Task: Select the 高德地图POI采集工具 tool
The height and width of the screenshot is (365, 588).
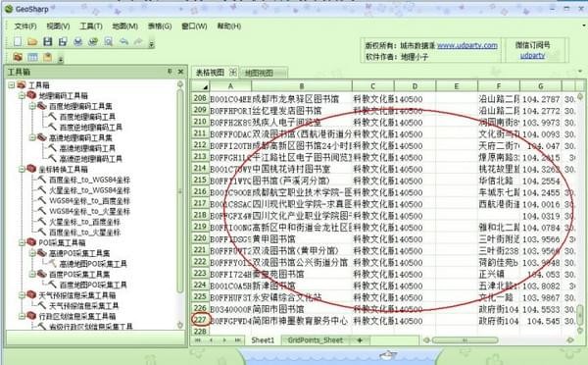Action: click(x=93, y=264)
